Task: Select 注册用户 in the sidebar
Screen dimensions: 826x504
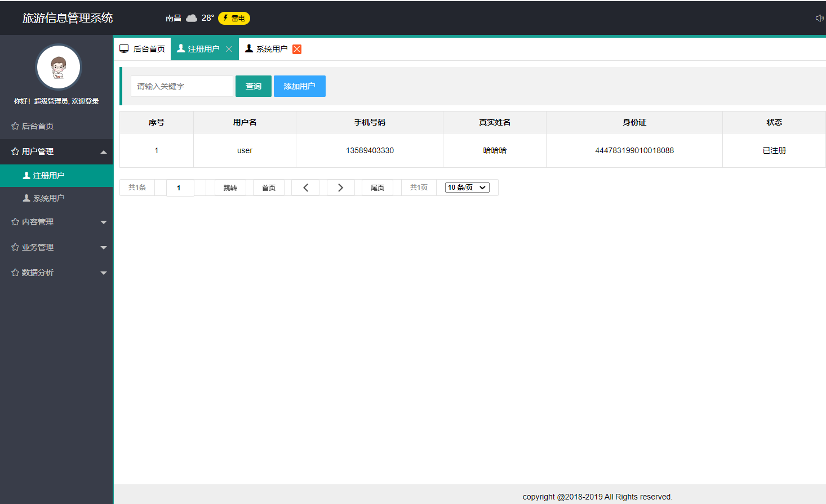Action: [56, 176]
